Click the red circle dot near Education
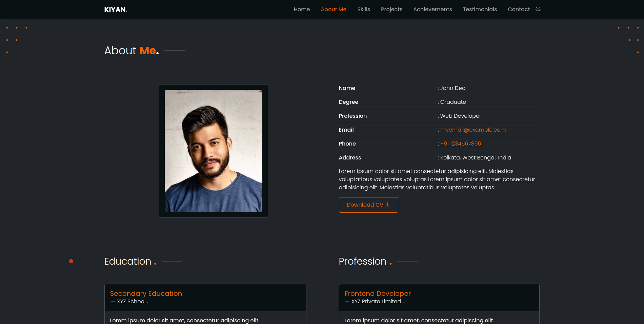The width and height of the screenshot is (644, 324). 71,261
